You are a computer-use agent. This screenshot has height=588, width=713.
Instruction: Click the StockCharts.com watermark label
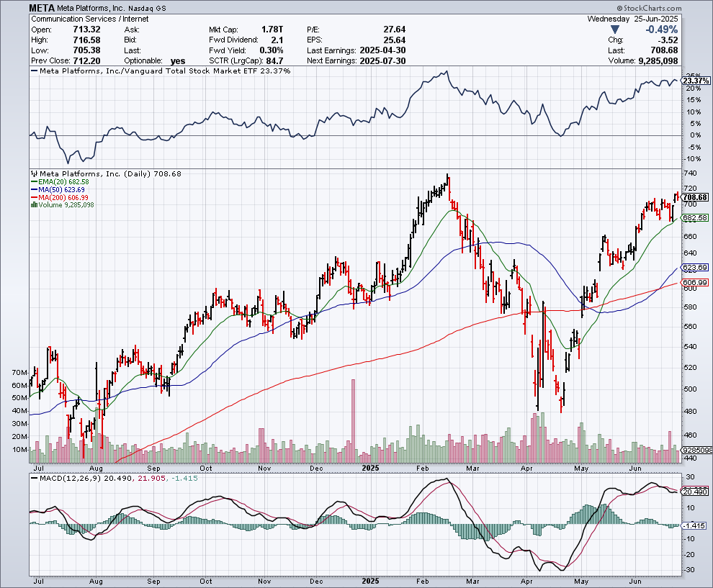(650, 8)
